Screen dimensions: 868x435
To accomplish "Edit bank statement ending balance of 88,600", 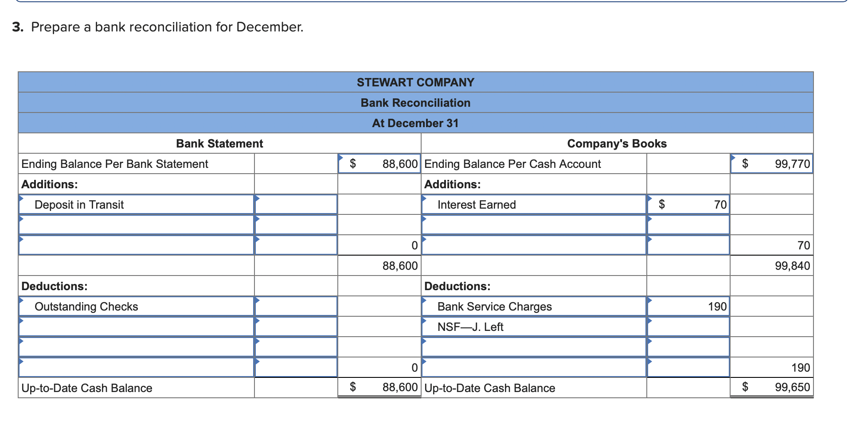I will (379, 164).
